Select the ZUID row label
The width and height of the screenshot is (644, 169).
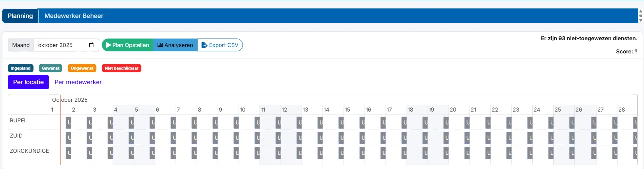point(16,136)
